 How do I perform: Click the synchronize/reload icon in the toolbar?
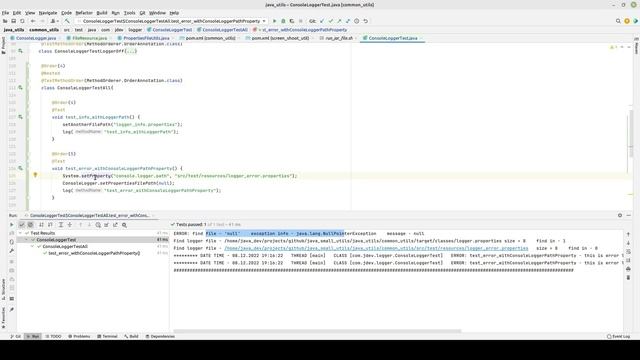point(22,21)
